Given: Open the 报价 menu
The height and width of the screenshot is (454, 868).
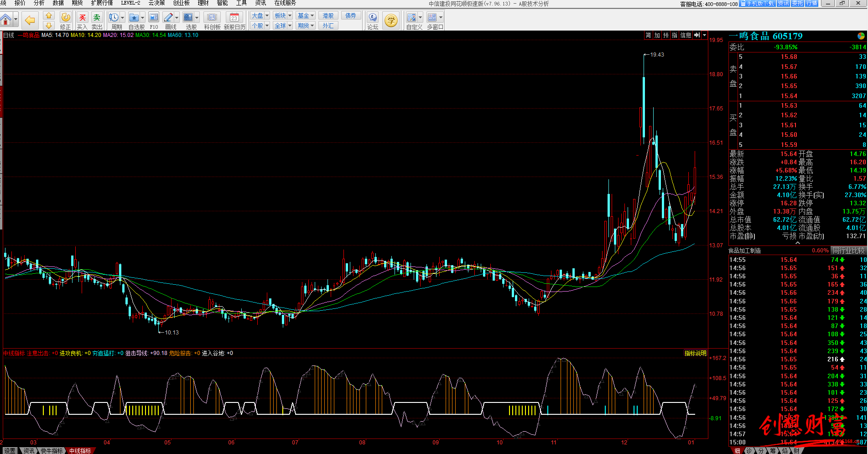Looking at the screenshot, I should tap(20, 3).
